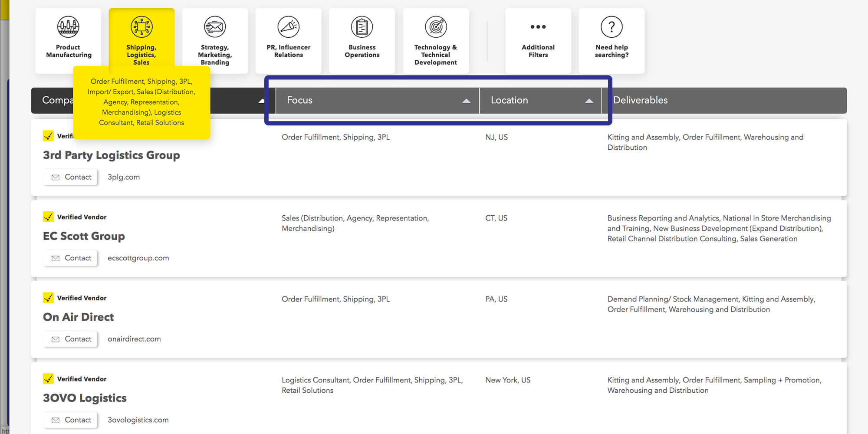868x434 pixels.
Task: Contact 3OVO Logistics
Action: click(71, 420)
